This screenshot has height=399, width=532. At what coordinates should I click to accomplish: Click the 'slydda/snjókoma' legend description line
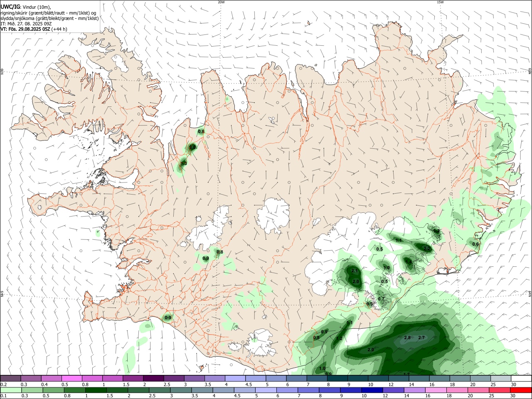[49, 18]
